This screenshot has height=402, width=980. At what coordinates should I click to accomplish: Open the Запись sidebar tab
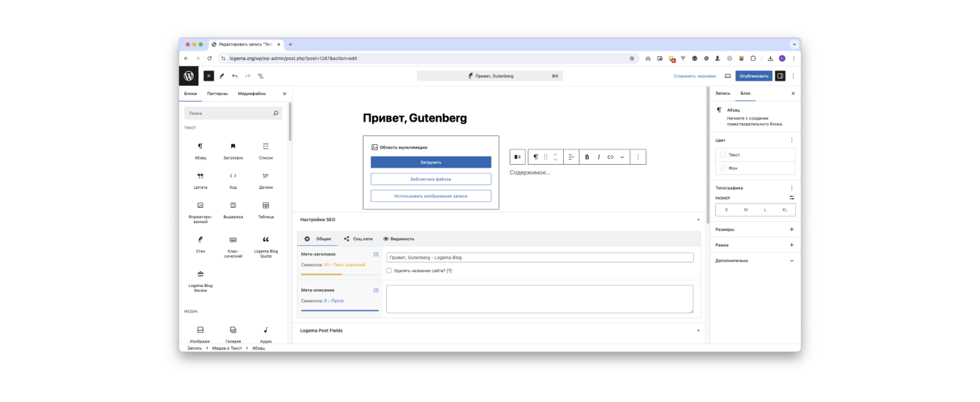723,94
